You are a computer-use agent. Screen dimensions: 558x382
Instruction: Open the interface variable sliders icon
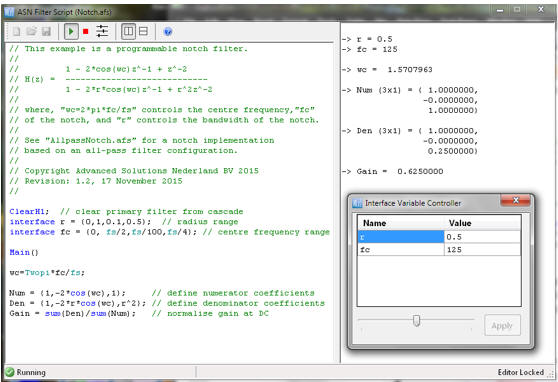coord(102,31)
